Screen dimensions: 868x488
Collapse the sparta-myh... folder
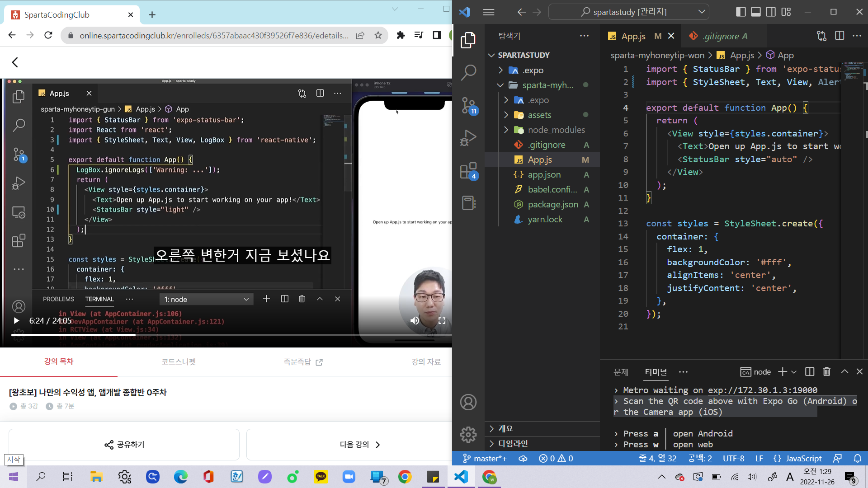pyautogui.click(x=542, y=85)
